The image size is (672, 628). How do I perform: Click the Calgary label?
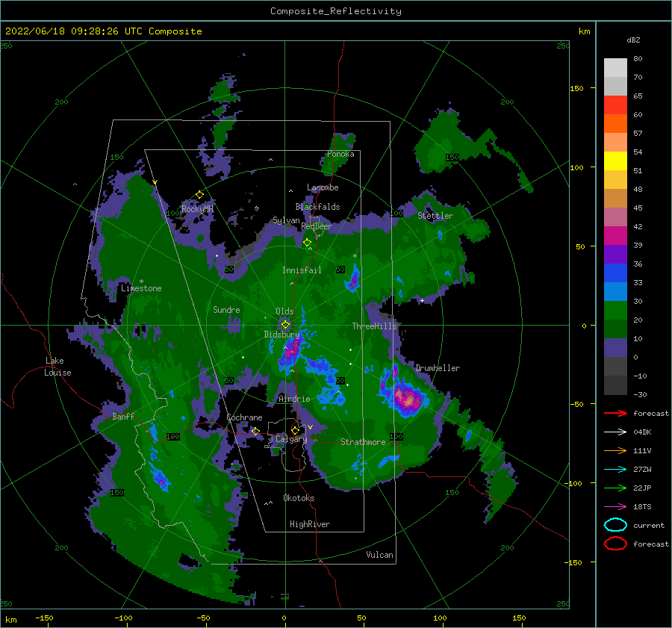291,439
